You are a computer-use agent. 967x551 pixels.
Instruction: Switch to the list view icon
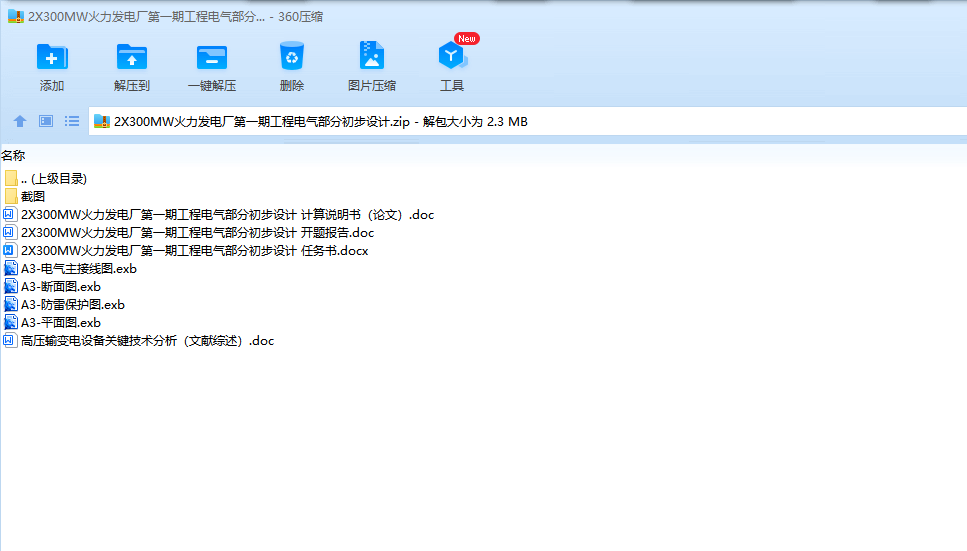(72, 121)
